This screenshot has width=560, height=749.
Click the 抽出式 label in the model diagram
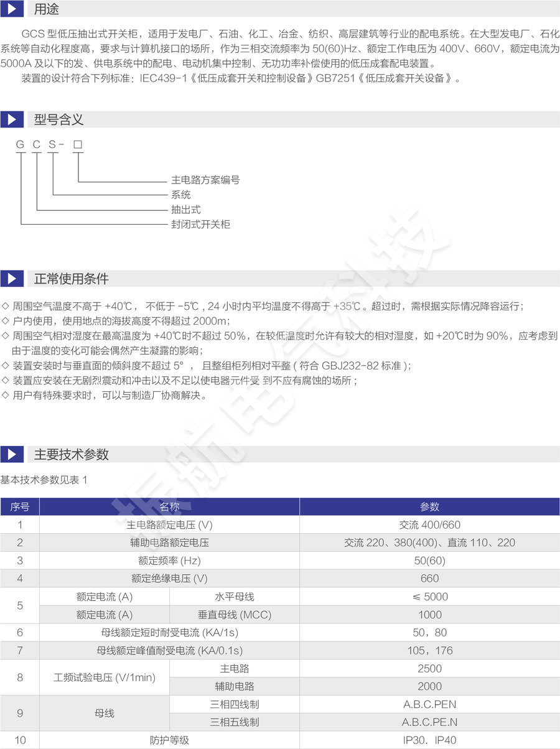(x=186, y=210)
